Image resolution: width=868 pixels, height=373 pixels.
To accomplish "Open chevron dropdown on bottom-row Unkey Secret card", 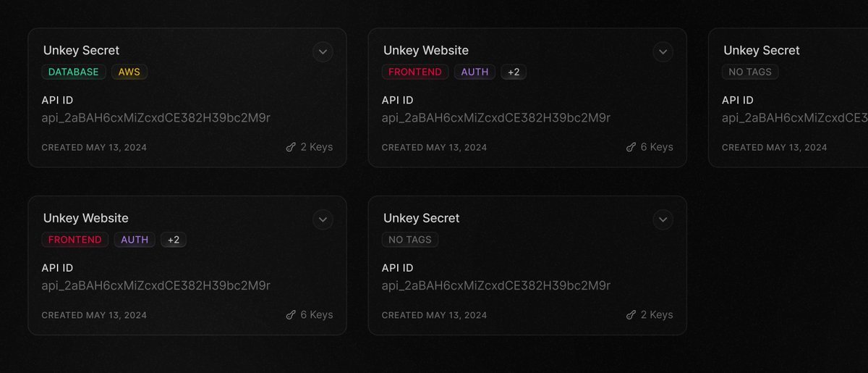I will pos(663,219).
